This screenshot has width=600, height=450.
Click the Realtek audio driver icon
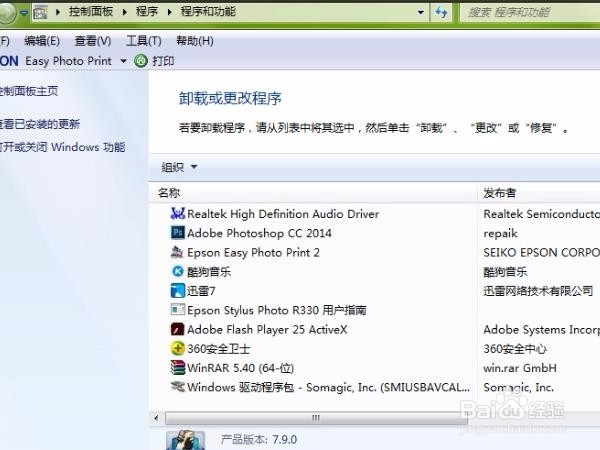click(x=178, y=214)
